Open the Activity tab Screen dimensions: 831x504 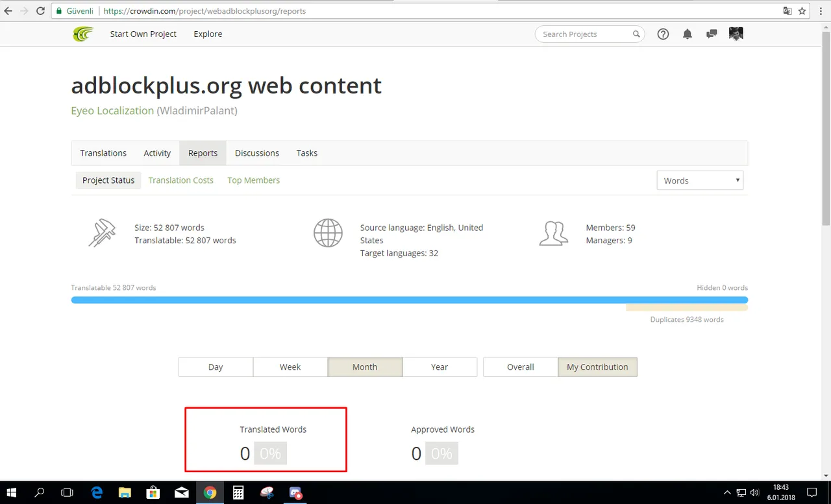pyautogui.click(x=157, y=153)
